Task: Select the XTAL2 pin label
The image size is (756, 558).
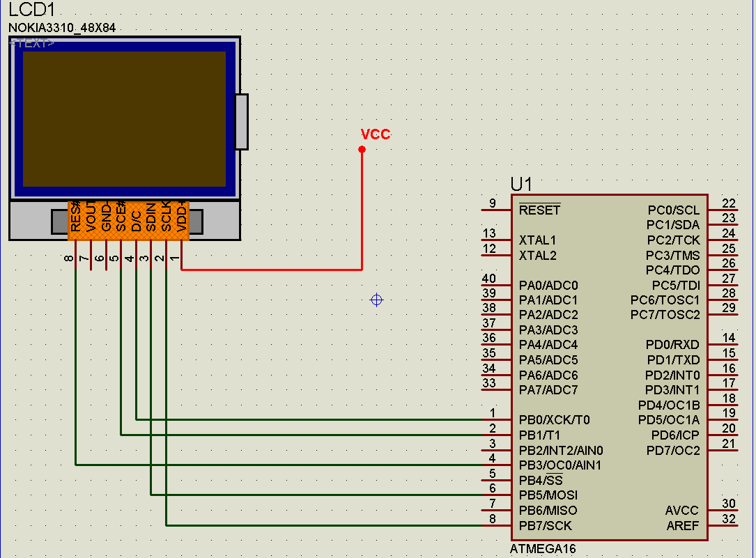Action: point(537,256)
